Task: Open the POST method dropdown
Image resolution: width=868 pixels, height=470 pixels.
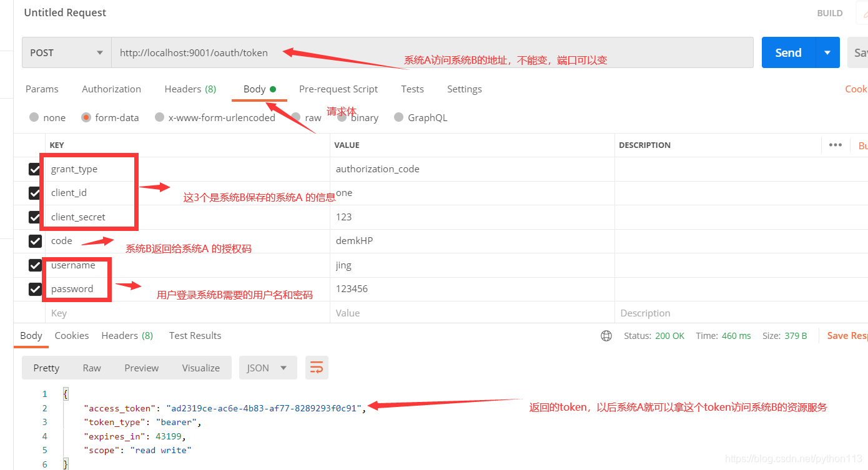Action: click(67, 52)
